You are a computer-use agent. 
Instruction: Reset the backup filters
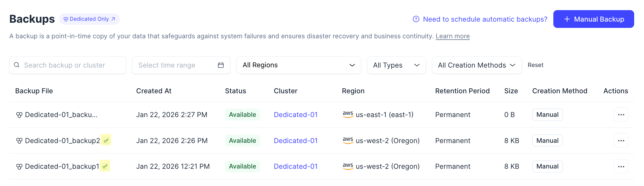coord(535,65)
